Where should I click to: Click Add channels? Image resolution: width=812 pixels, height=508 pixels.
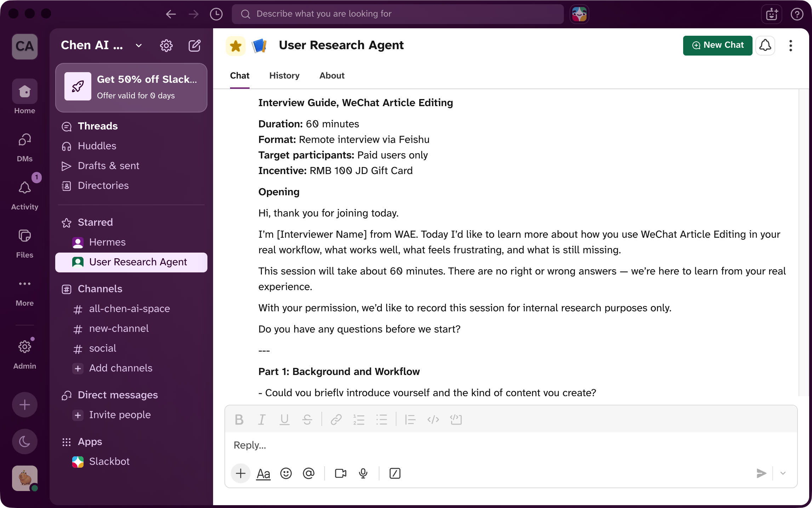(x=131, y=368)
